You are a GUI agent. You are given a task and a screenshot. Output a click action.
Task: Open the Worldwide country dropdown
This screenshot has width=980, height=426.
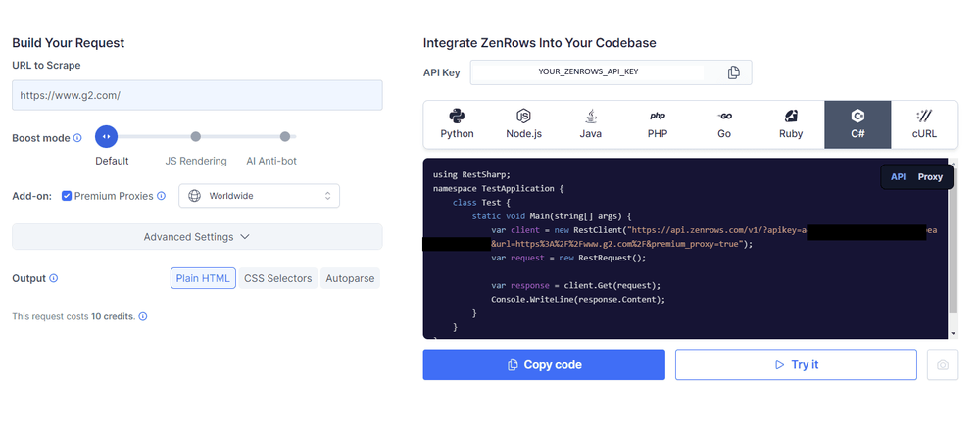click(260, 196)
